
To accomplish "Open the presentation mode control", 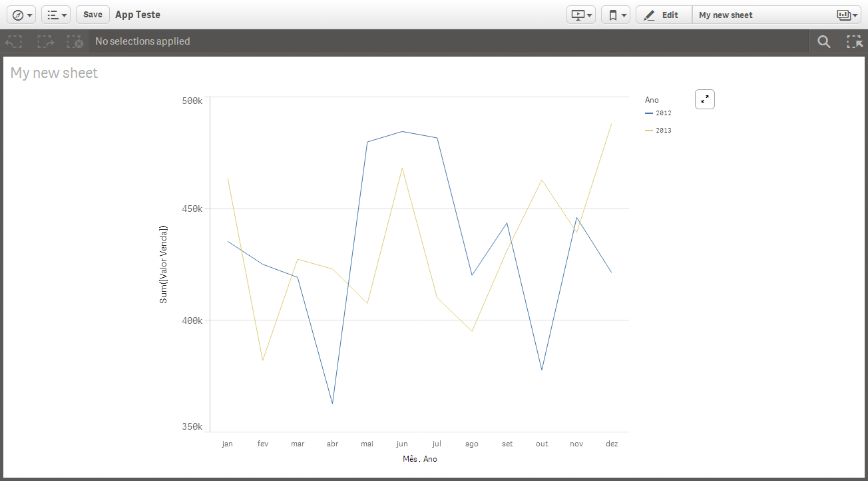I will 580,14.
